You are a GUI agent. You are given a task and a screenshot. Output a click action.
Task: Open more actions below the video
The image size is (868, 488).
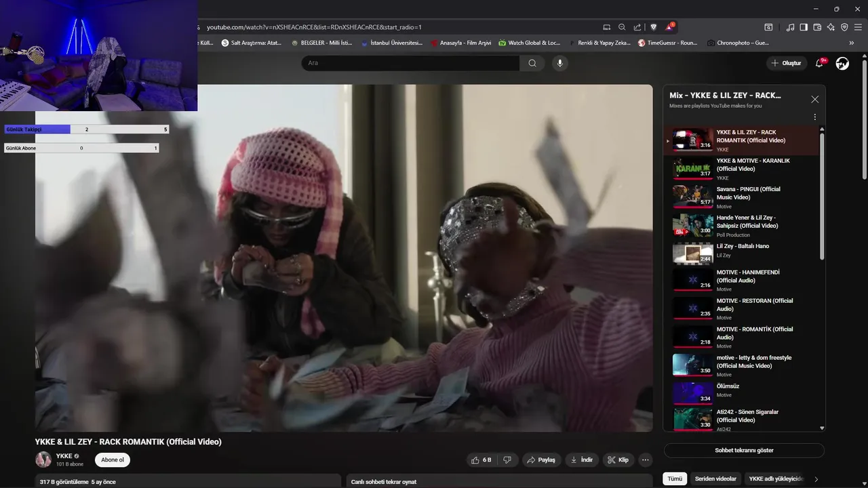click(x=645, y=460)
